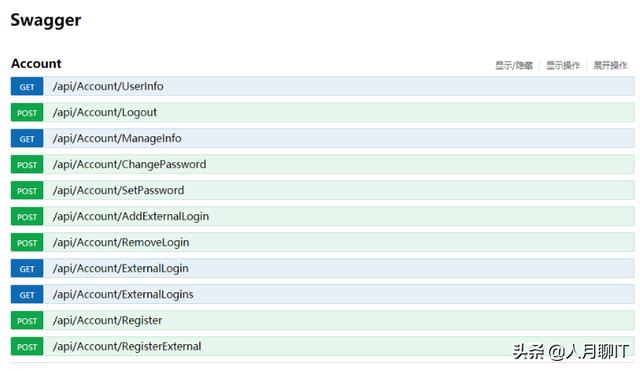Open the /api/Account/UserInfo endpoint
The width and height of the screenshot is (640, 371).
108,87
